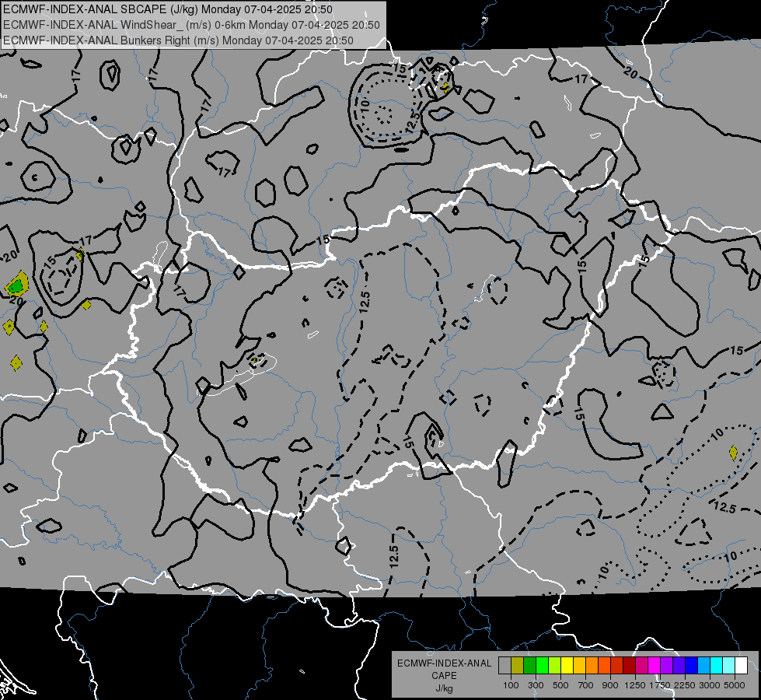
Task: Pick the gray swatch in CAPE legend
Action: pyautogui.click(x=504, y=666)
